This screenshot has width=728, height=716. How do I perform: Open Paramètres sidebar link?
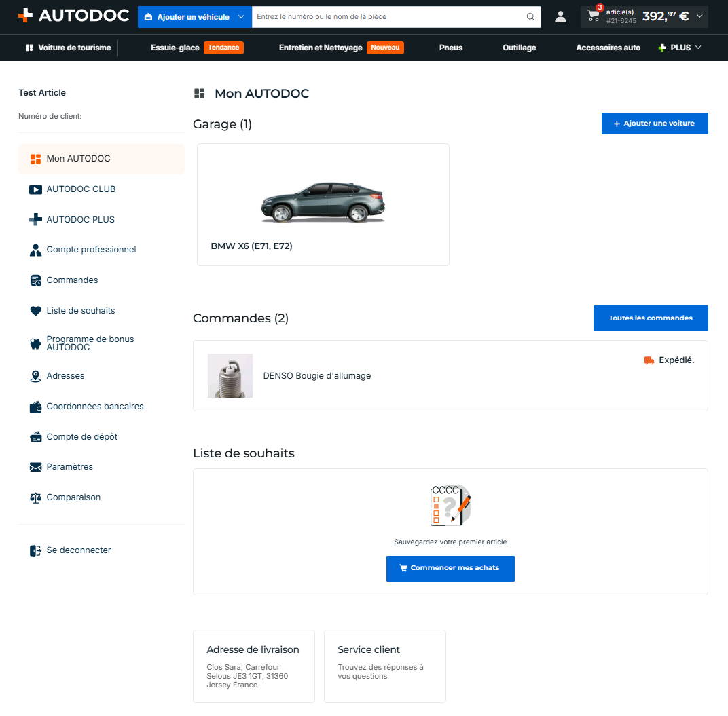tap(70, 467)
